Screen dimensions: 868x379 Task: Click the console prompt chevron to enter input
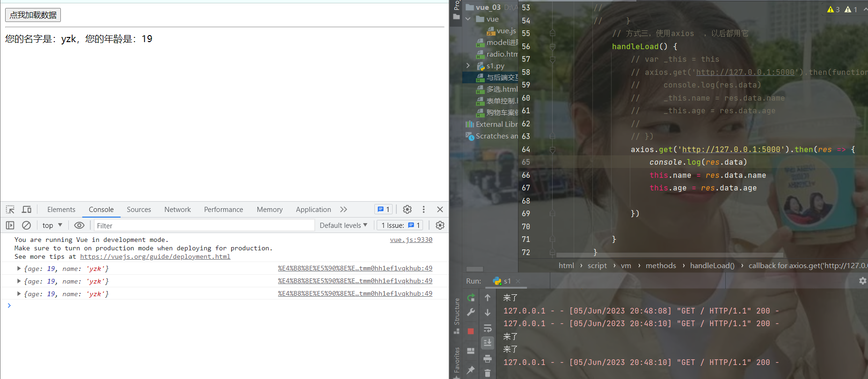coord(9,306)
